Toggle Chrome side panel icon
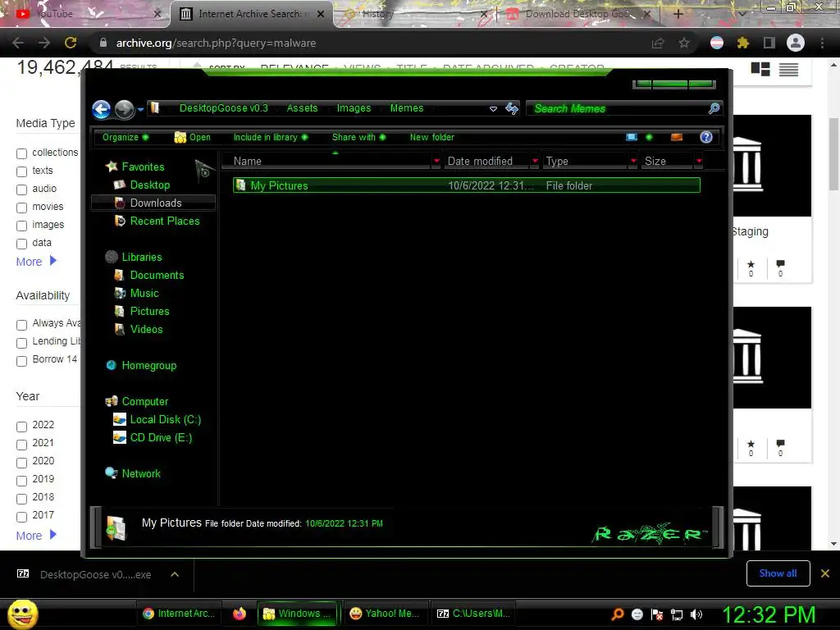 (x=769, y=43)
